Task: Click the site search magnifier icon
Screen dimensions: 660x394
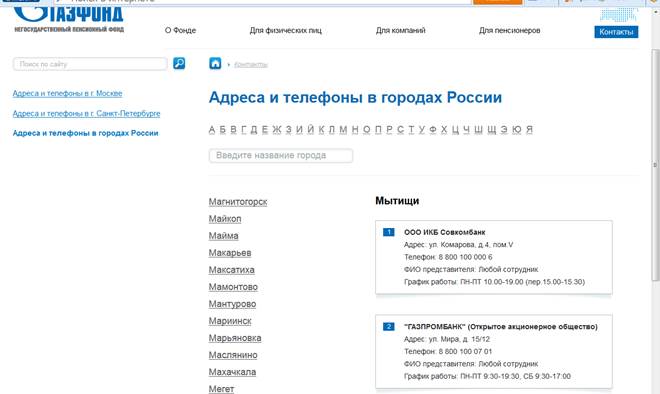Action: click(x=179, y=64)
